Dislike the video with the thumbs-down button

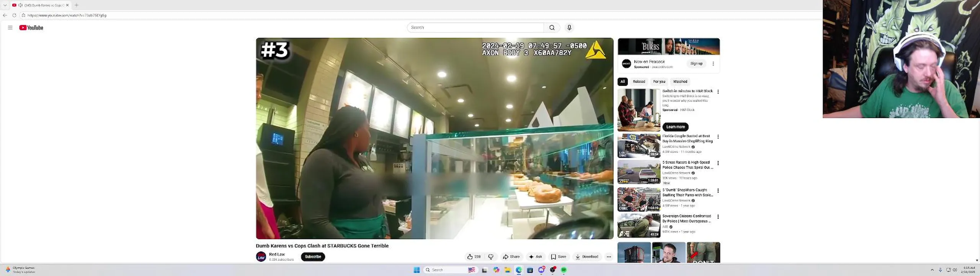point(491,257)
